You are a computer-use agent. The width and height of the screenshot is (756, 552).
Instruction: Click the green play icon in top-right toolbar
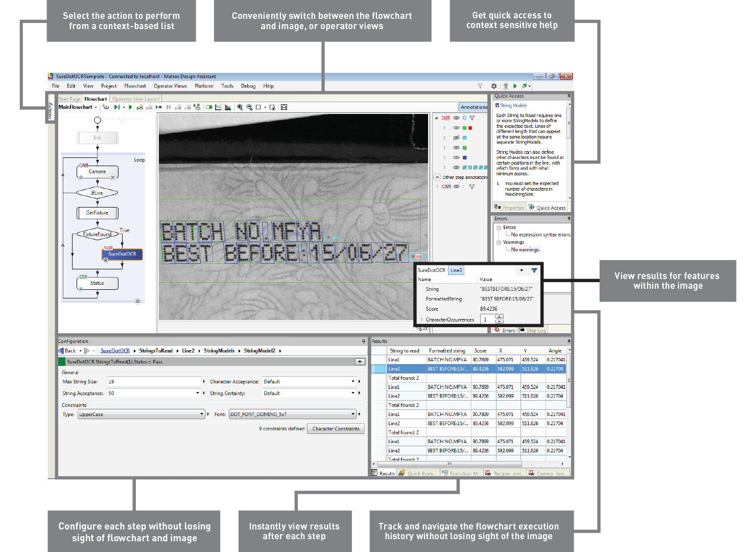(515, 86)
